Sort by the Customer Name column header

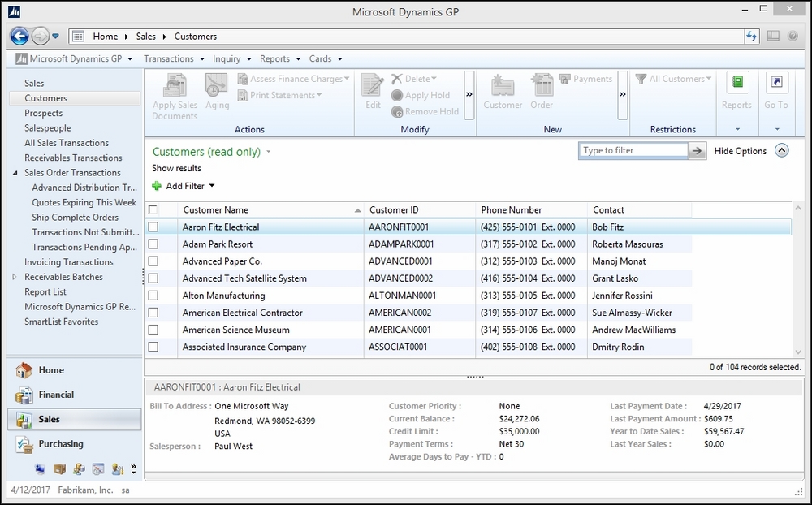[270, 209]
